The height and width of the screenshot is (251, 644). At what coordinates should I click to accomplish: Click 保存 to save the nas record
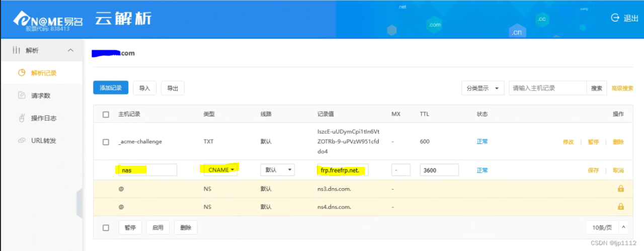(593, 171)
